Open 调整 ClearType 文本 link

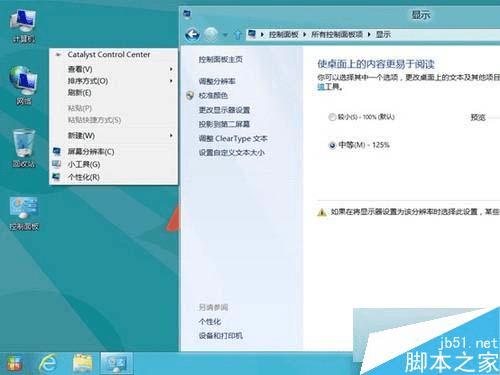[233, 139]
